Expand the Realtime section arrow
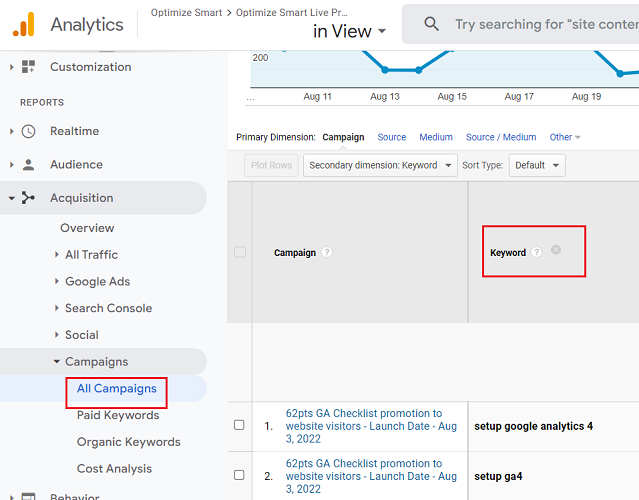639x500 pixels. 11,131
